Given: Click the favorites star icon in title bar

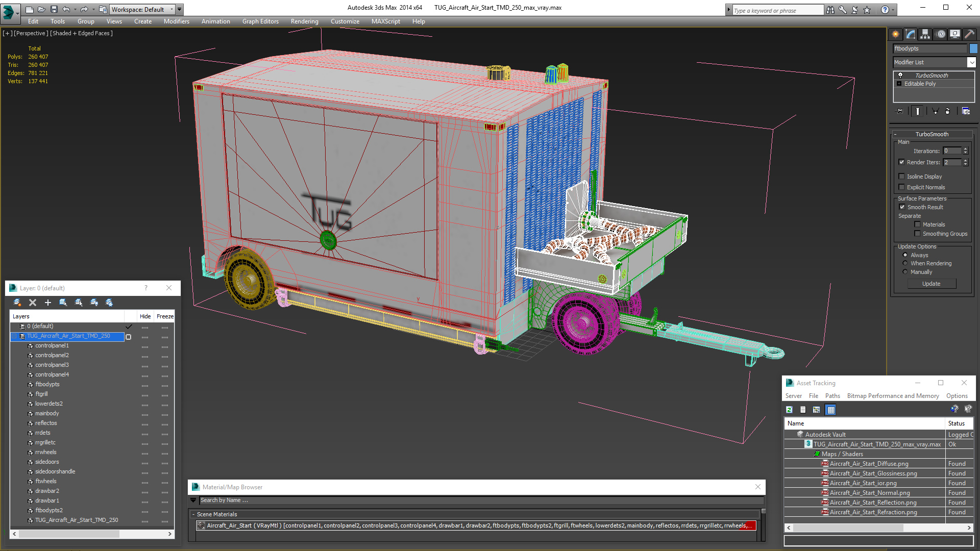Looking at the screenshot, I should click(867, 10).
